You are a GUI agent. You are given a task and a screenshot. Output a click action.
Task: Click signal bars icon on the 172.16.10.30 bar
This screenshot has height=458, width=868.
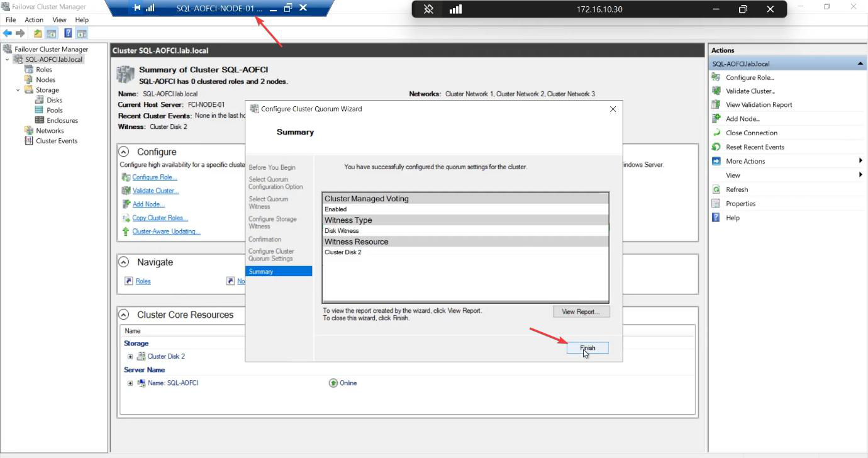pyautogui.click(x=455, y=9)
